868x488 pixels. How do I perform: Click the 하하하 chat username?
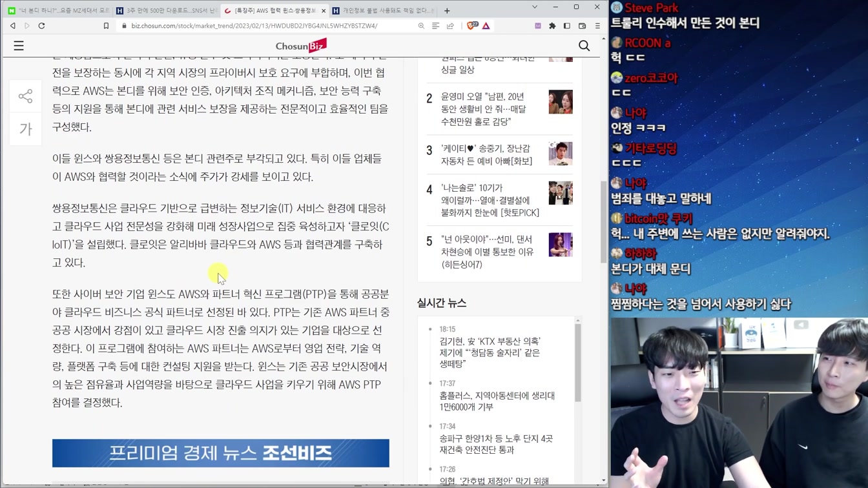pyautogui.click(x=641, y=254)
